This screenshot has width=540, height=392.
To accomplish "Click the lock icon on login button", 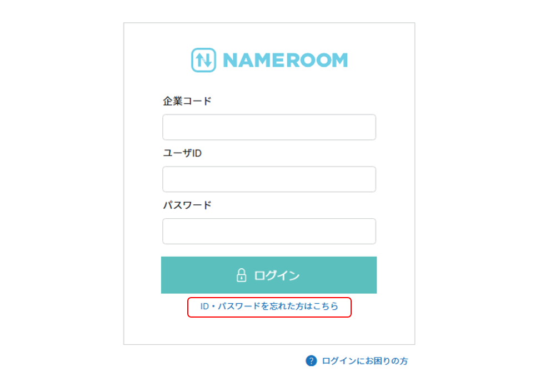I will pyautogui.click(x=241, y=275).
